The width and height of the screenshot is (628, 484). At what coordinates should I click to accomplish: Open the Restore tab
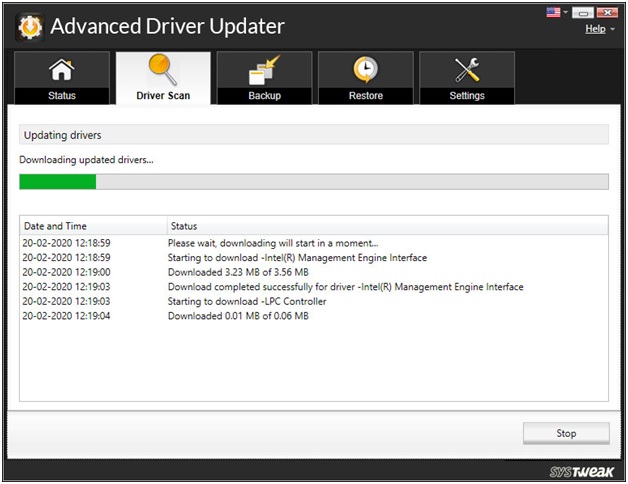click(x=365, y=79)
